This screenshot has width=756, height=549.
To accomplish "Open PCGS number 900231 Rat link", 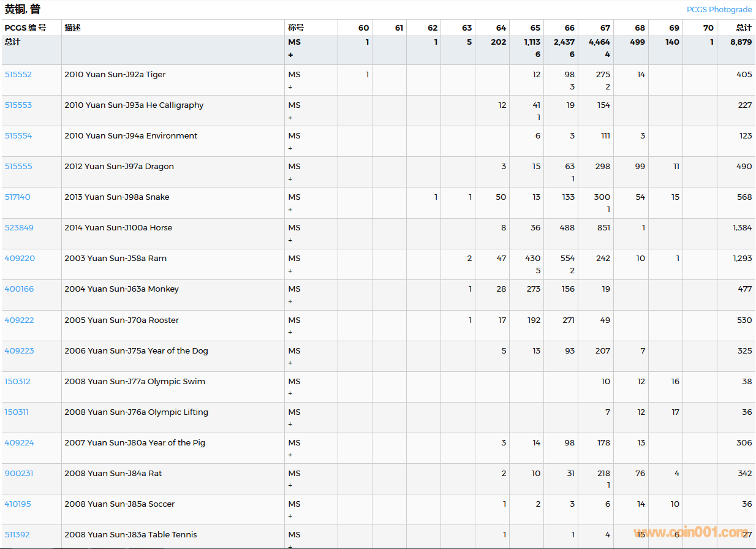I will click(19, 474).
